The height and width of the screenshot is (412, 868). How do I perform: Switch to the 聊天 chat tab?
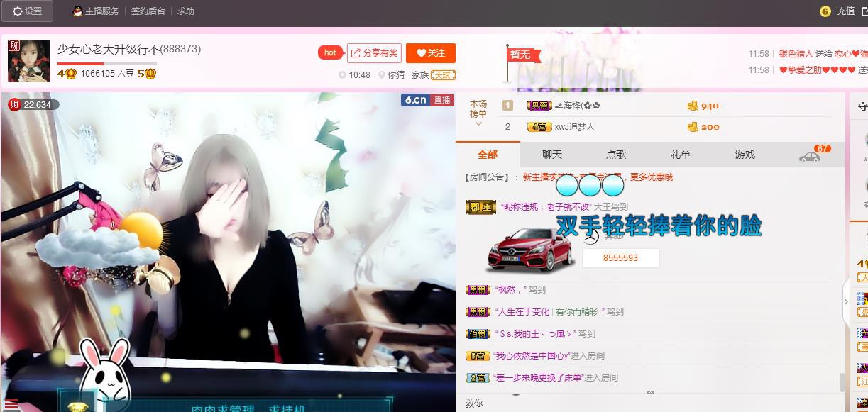tap(552, 155)
